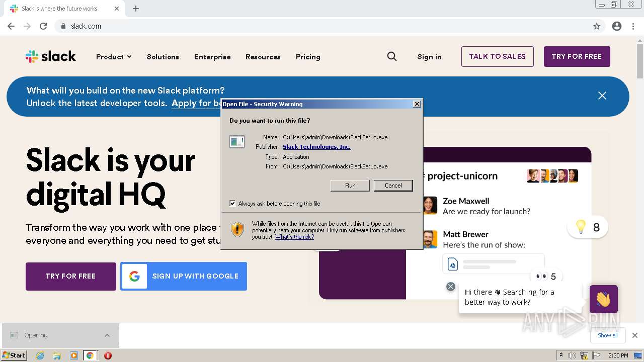Click Show all downloads button
The height and width of the screenshot is (362, 644).
click(x=608, y=335)
